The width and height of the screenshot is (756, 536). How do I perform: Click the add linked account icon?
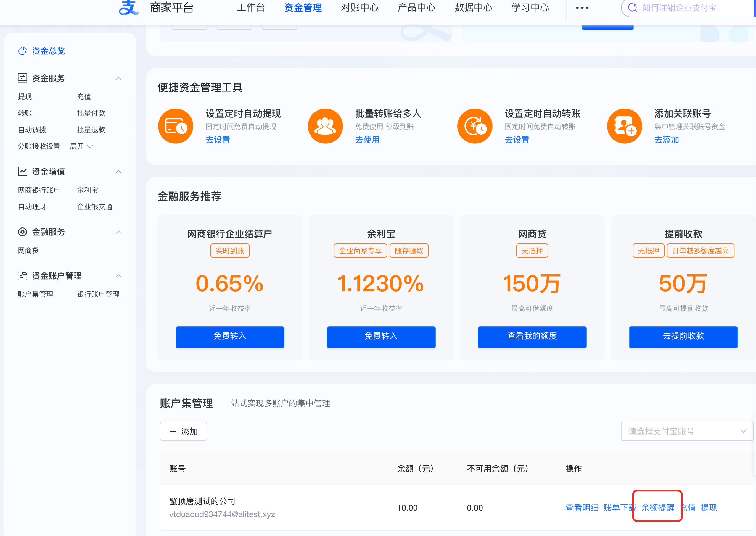point(624,126)
